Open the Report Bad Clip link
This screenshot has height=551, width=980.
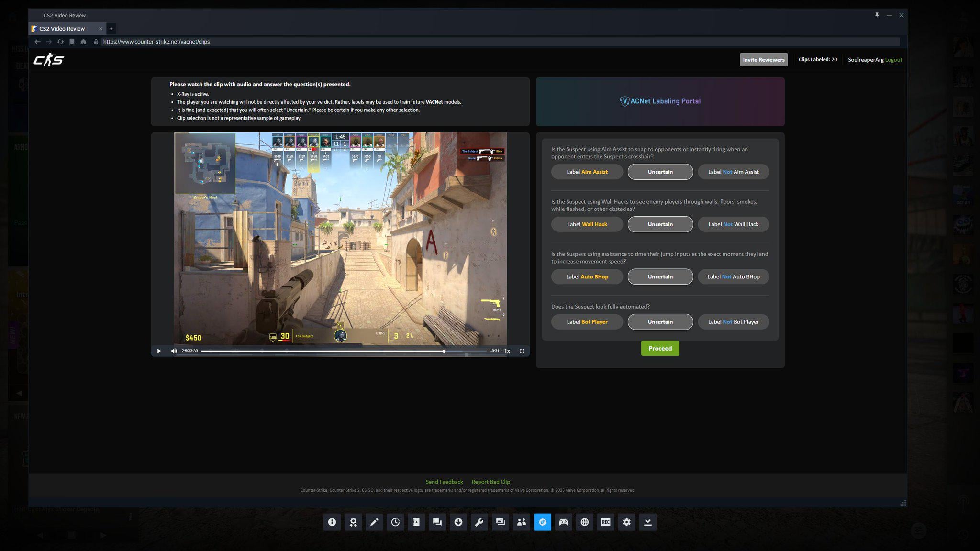point(491,482)
